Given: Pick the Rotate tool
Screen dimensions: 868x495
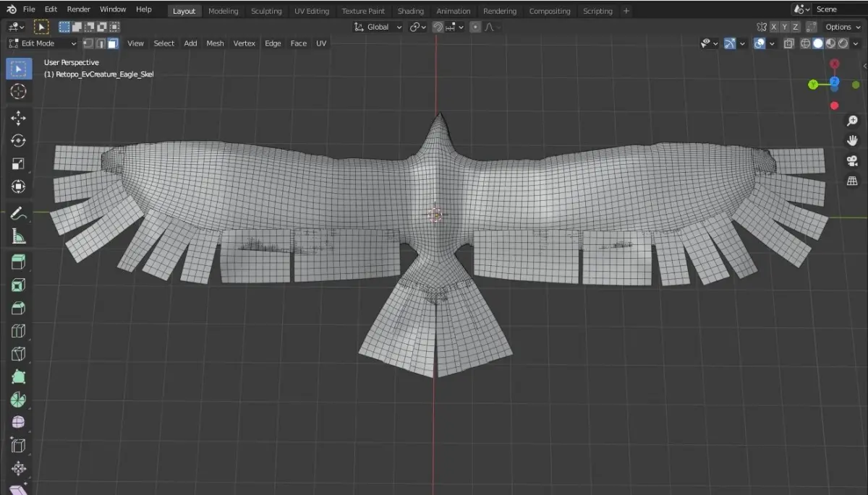Looking at the screenshot, I should [19, 141].
